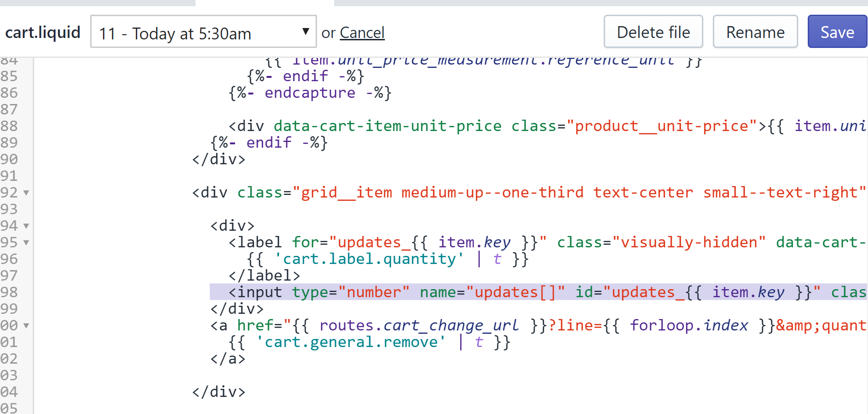Place cursor in highlighted input type="number" line
868x414 pixels.
click(475, 292)
